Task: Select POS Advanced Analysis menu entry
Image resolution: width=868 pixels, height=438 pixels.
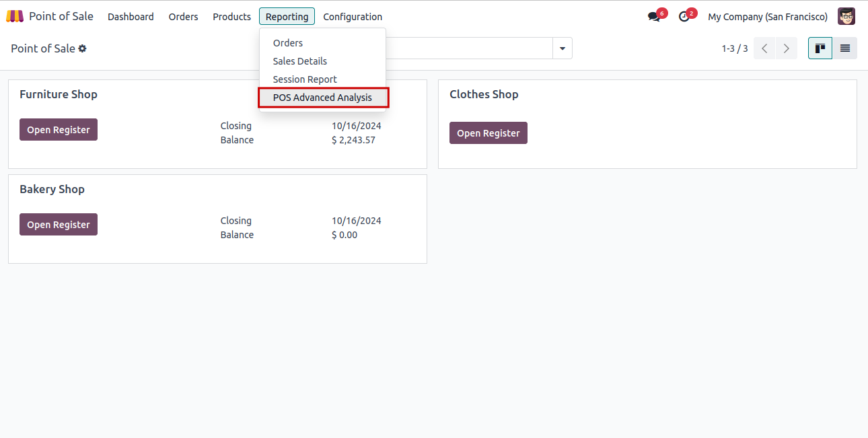Action: (322, 98)
